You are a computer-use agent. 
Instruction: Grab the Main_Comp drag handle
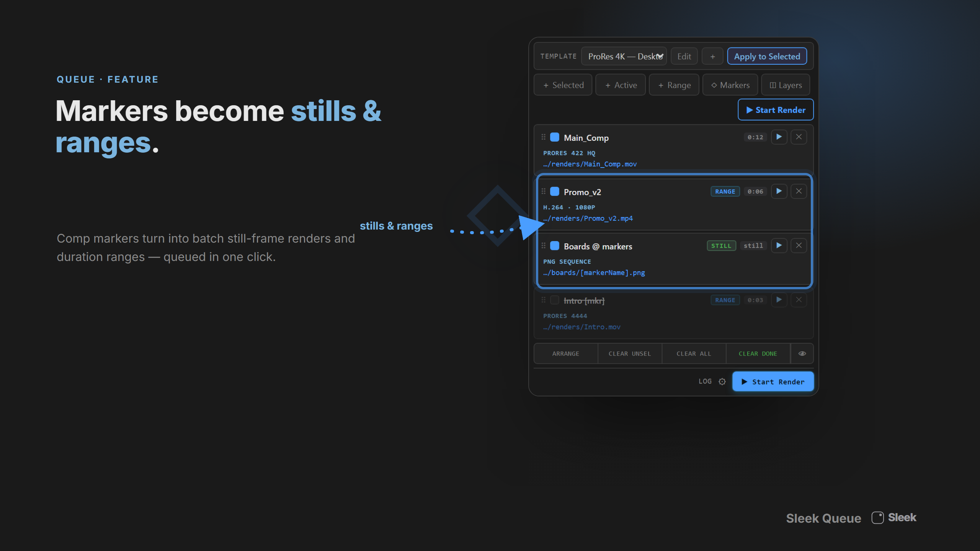click(543, 137)
